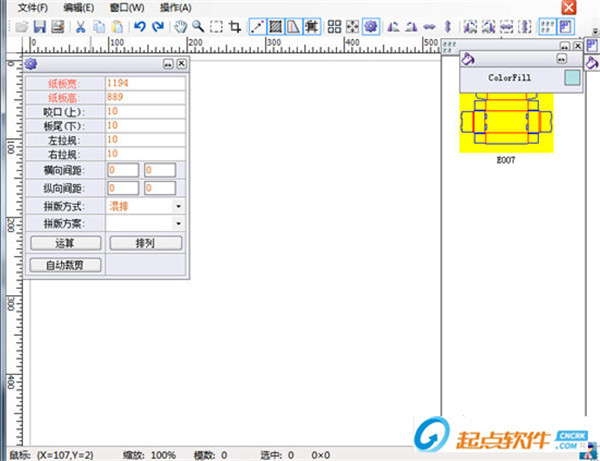Image resolution: width=600 pixels, height=461 pixels.
Task: Select the E007 box template thumbnail
Action: [506, 121]
